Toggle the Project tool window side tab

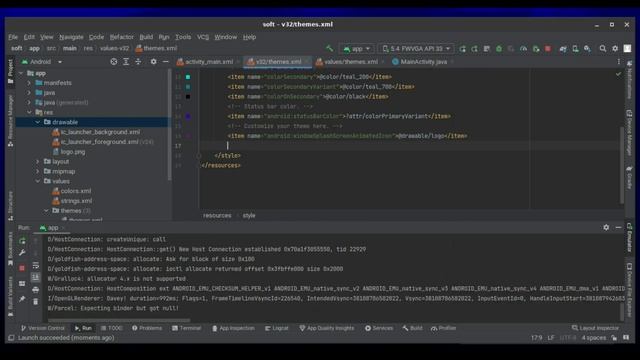11,72
